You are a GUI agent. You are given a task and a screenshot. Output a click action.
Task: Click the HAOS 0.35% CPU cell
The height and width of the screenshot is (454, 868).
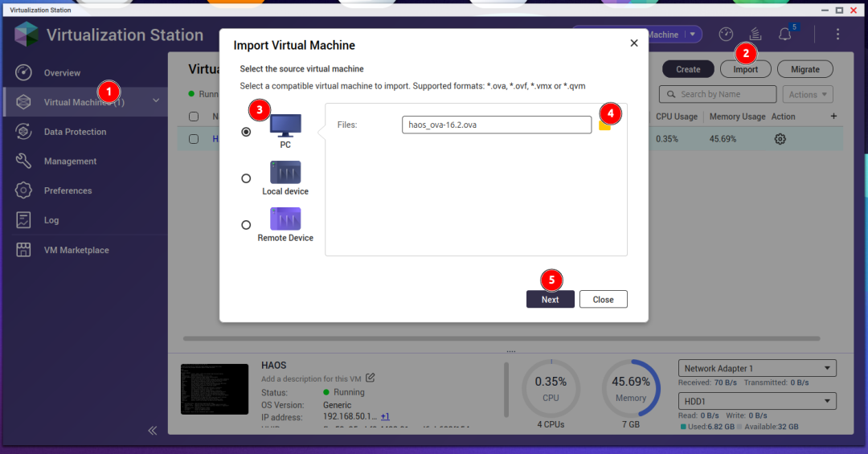point(667,139)
